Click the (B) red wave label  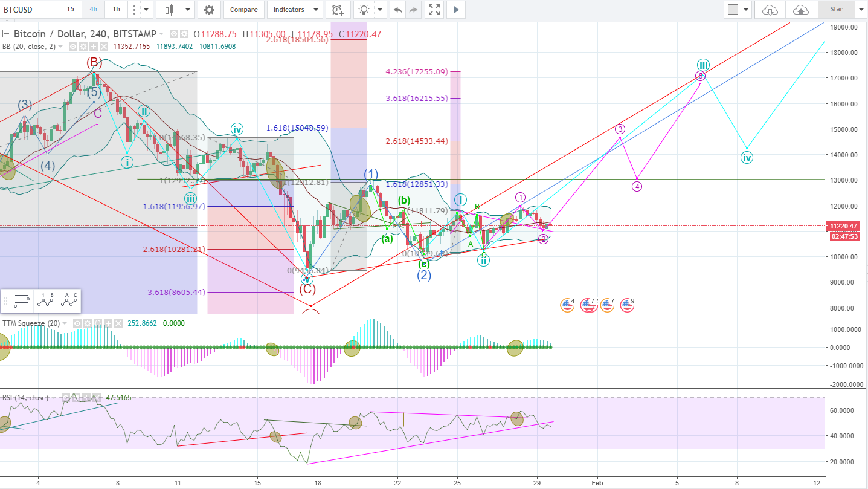pos(94,62)
